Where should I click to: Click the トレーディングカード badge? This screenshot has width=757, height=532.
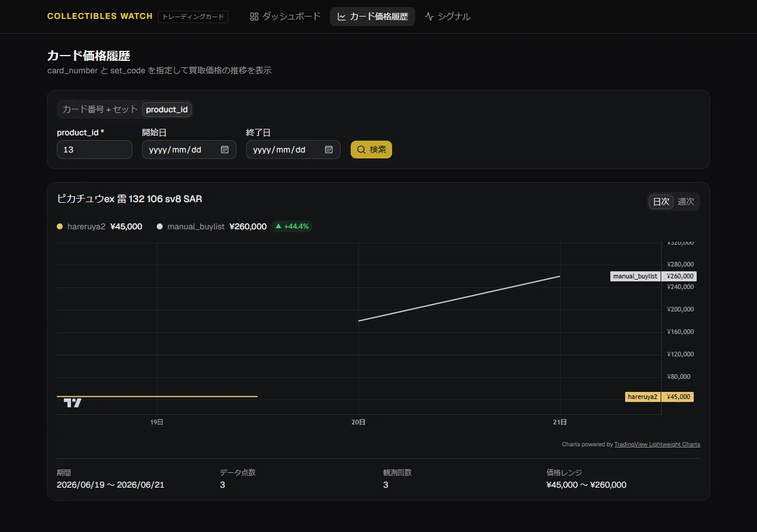(x=193, y=17)
